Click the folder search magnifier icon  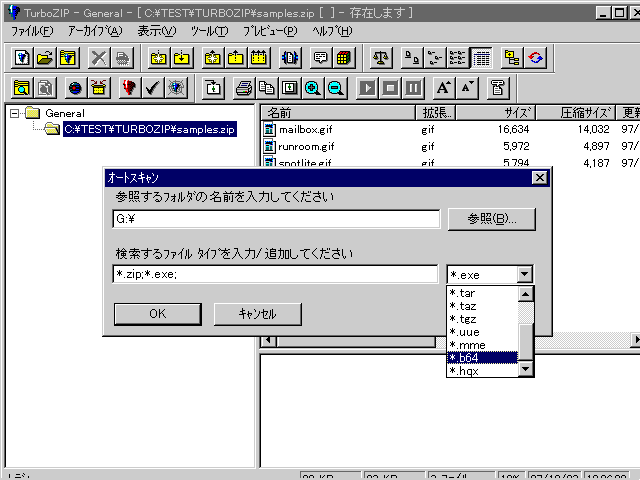coord(22,88)
